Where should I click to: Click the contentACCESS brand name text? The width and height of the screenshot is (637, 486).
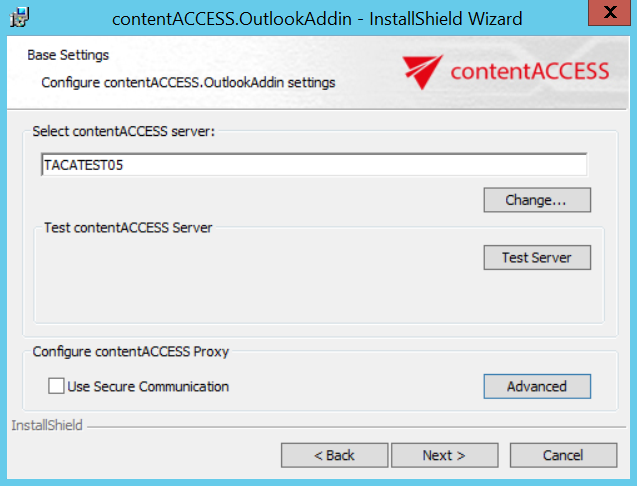(529, 71)
